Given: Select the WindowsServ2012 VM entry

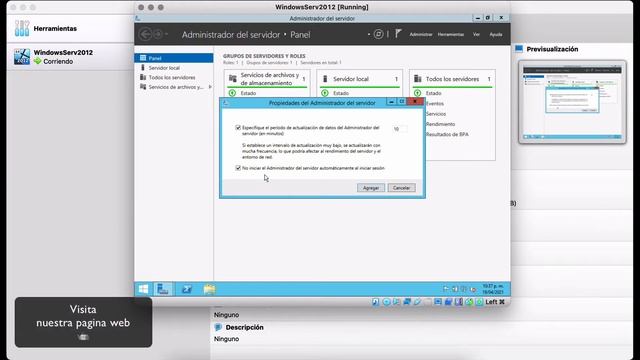Looking at the screenshot, I should point(70,57).
